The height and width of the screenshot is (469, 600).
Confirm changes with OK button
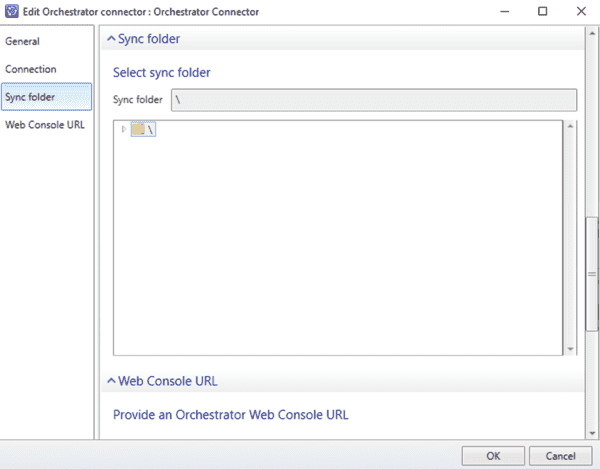[493, 456]
